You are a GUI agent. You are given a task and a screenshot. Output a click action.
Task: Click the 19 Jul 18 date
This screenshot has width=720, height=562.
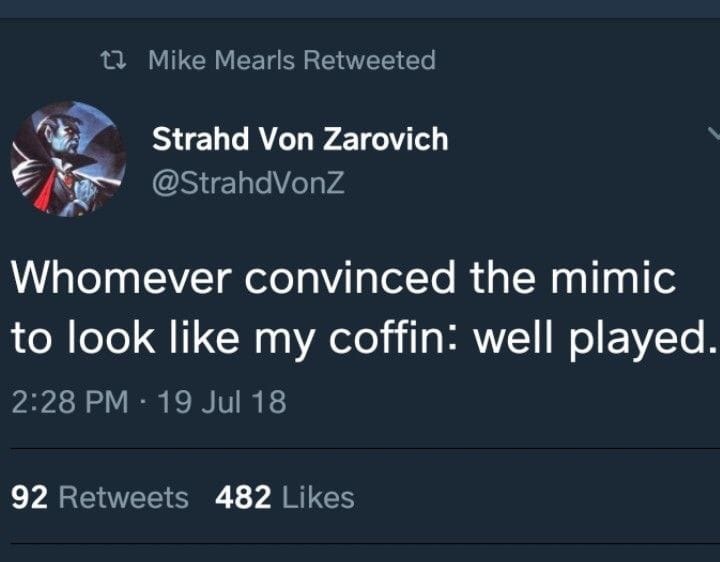click(x=219, y=402)
